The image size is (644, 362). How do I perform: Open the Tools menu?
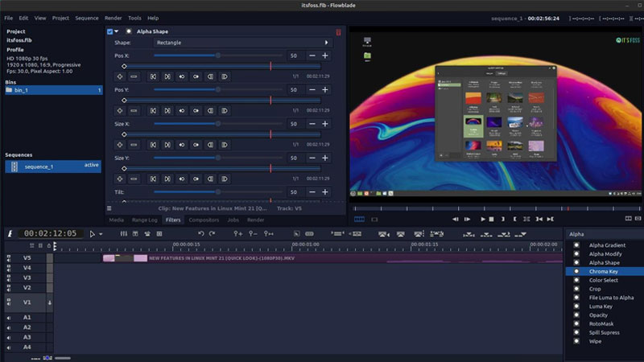134,18
